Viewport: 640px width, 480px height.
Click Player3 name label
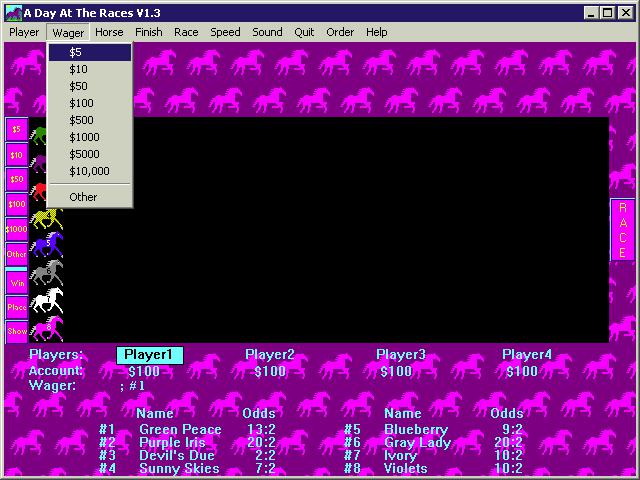coord(400,355)
